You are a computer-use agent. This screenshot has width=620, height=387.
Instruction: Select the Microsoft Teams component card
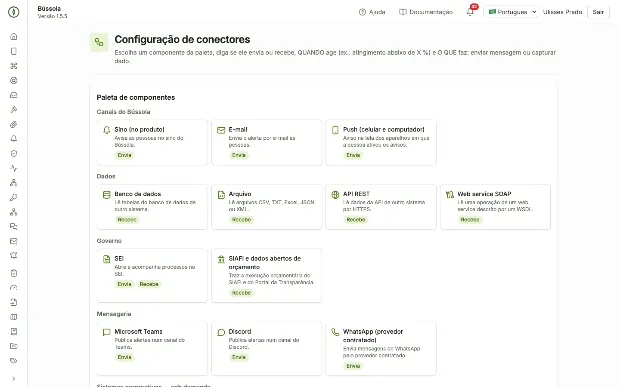[x=152, y=348]
